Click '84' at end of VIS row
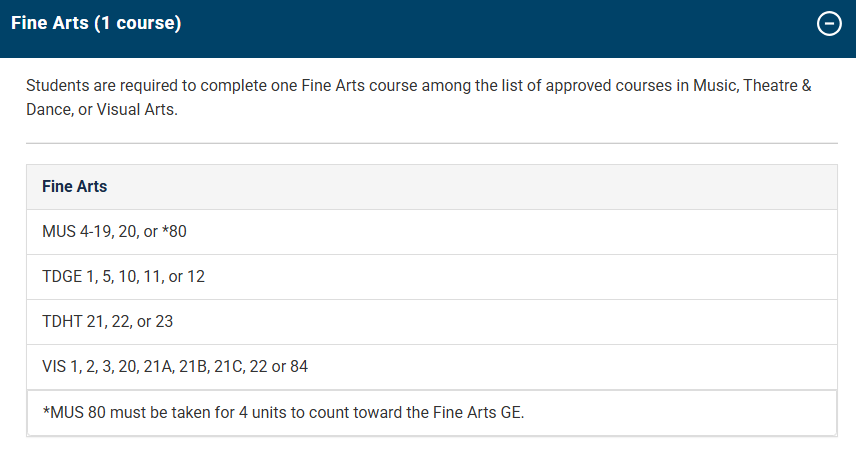The height and width of the screenshot is (456, 856). pyautogui.click(x=298, y=367)
